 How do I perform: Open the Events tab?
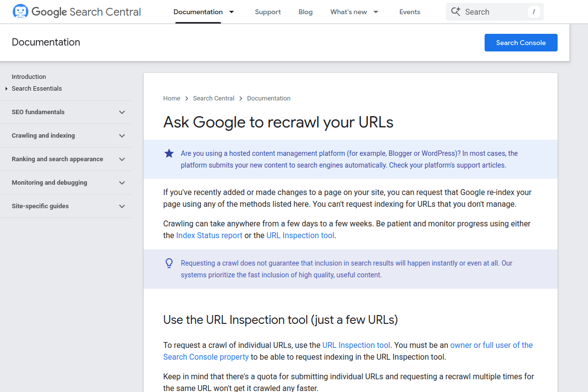pyautogui.click(x=410, y=12)
